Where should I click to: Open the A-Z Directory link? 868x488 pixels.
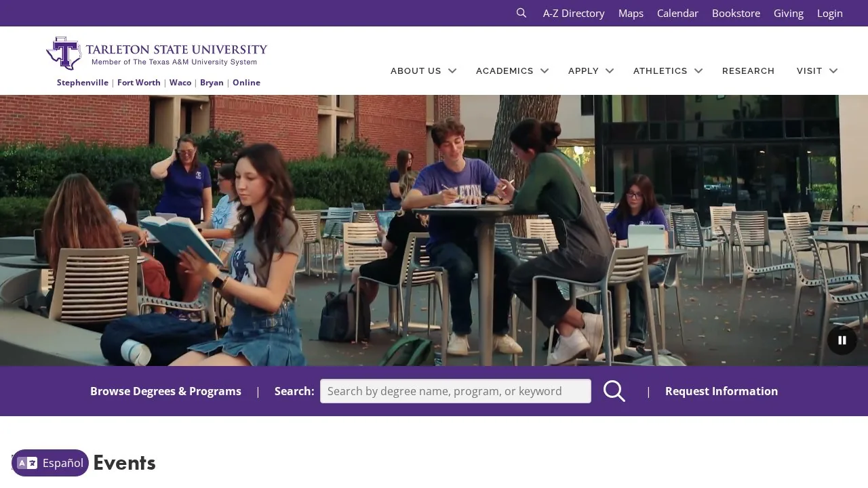[x=574, y=13]
